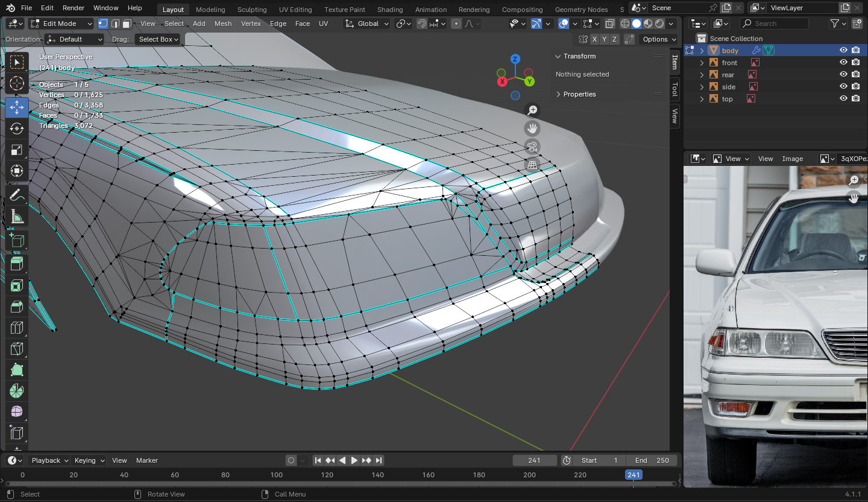The height and width of the screenshot is (502, 868).
Task: Expand the side item in outliner
Action: pyautogui.click(x=702, y=87)
